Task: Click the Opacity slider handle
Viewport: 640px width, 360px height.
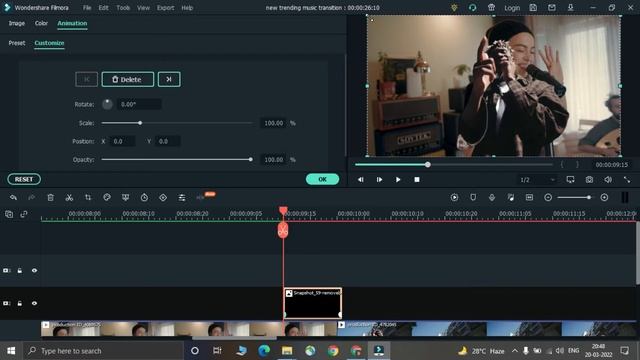Action: (251, 160)
